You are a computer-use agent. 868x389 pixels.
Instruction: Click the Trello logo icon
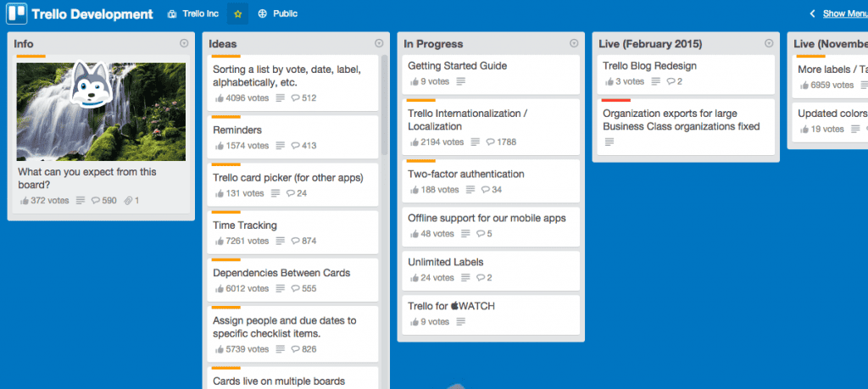click(x=17, y=14)
